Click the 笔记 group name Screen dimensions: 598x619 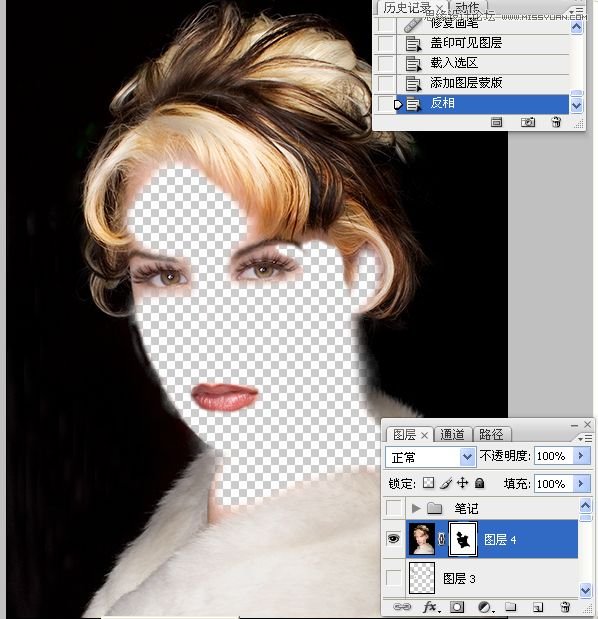pyautogui.click(x=466, y=508)
